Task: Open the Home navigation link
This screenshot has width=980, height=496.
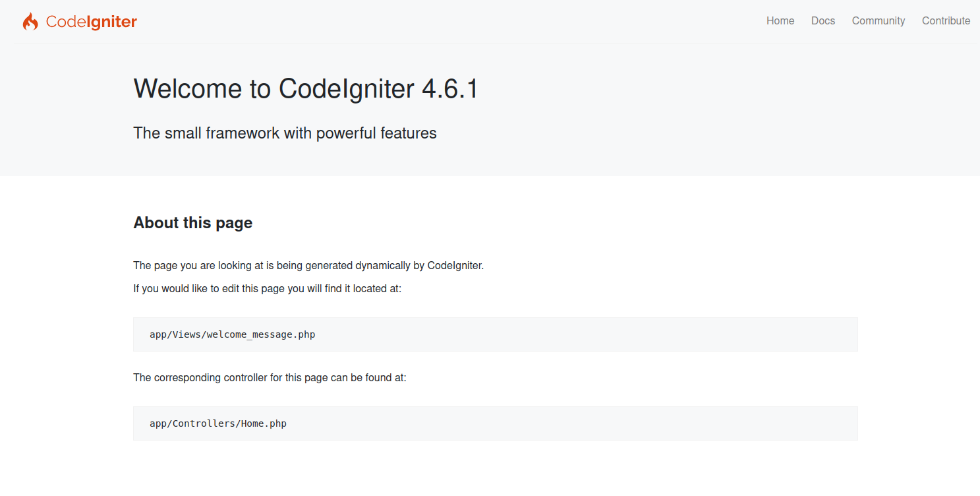Action: pyautogui.click(x=780, y=21)
